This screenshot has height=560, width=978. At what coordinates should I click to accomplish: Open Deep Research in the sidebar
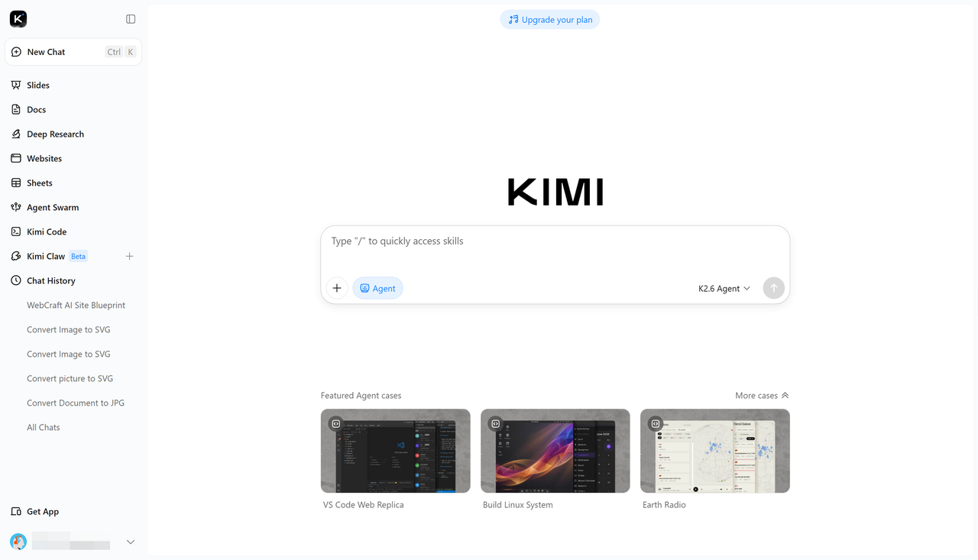coord(73,134)
